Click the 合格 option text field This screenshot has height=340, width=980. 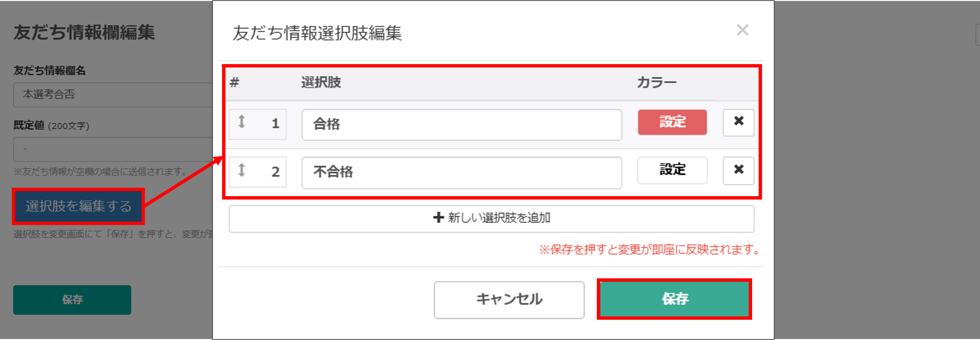(x=462, y=125)
